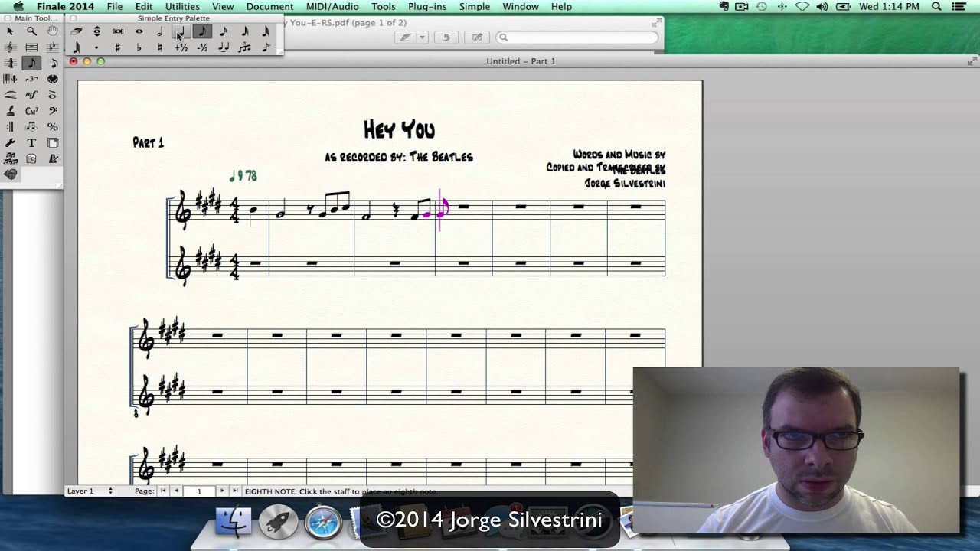Select the Selection arrow tool
Screen dimensions: 980x551
click(x=10, y=31)
